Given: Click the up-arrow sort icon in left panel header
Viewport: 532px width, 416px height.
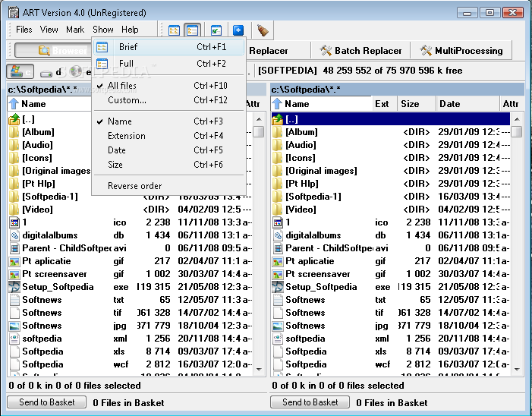Looking at the screenshot, I should point(14,103).
